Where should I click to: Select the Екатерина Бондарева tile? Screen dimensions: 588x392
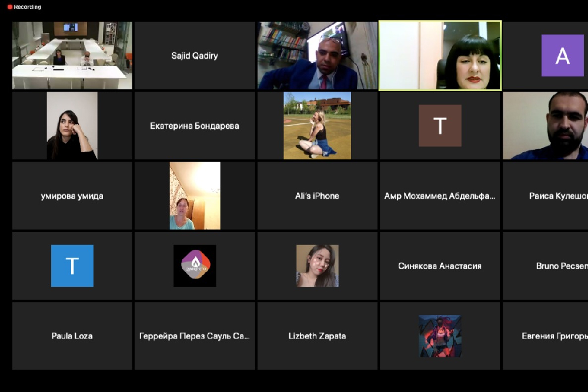coord(195,126)
